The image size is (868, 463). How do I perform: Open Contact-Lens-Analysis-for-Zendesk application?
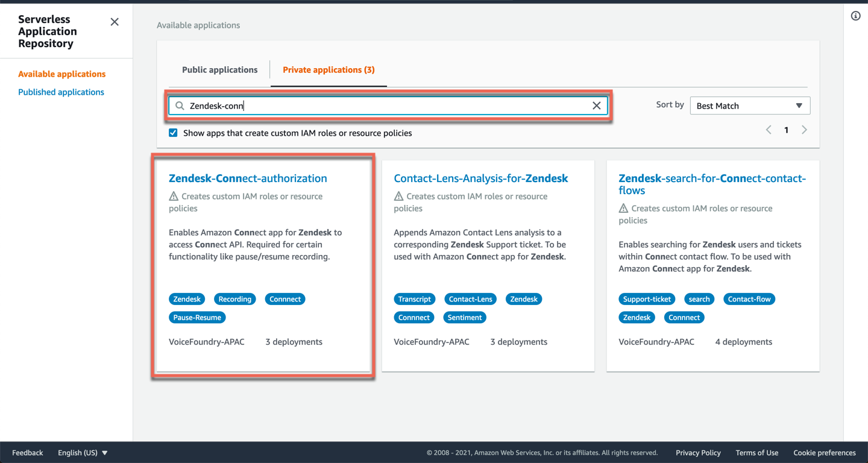click(480, 178)
